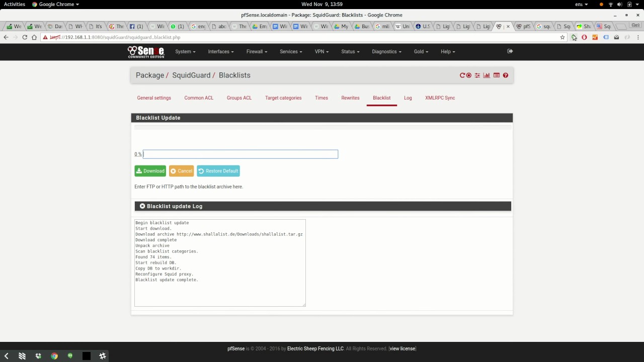The width and height of the screenshot is (644, 362).
Task: Click the browser home icon
Action: pos(34,37)
